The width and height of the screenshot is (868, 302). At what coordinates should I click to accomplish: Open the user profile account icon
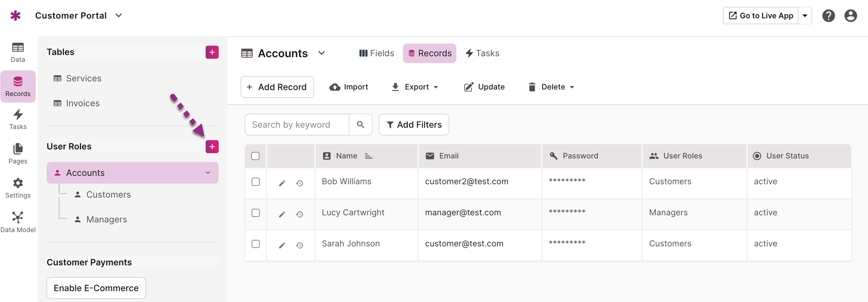850,16
